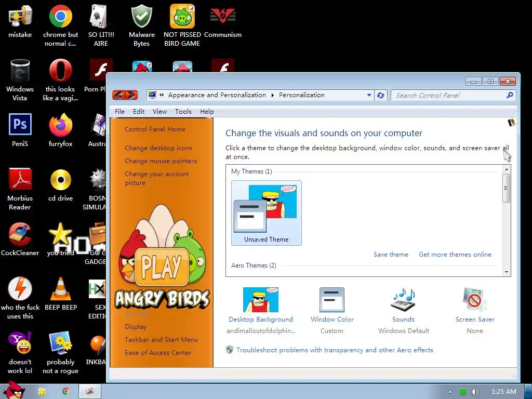Expand the chevron before Appearance and Personalization
Viewport: 532px width, 399px height.
pos(162,95)
